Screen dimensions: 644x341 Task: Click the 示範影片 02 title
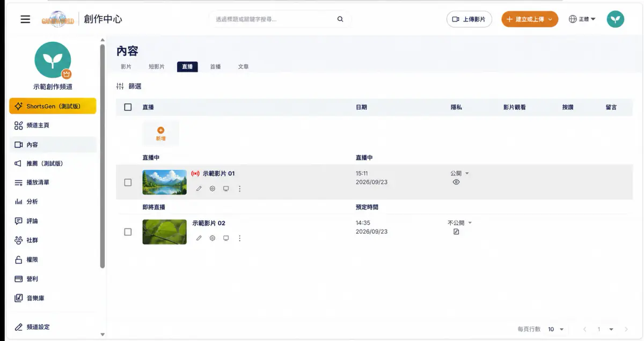(x=209, y=223)
